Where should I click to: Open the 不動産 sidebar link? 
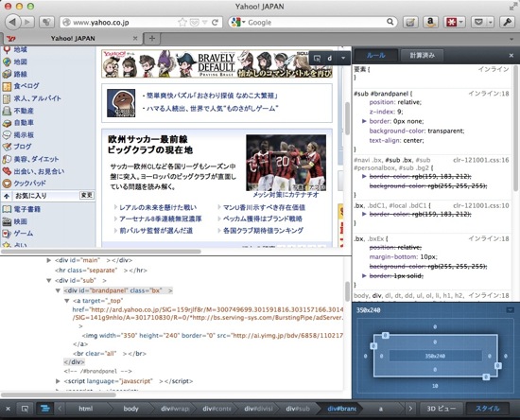24,111
